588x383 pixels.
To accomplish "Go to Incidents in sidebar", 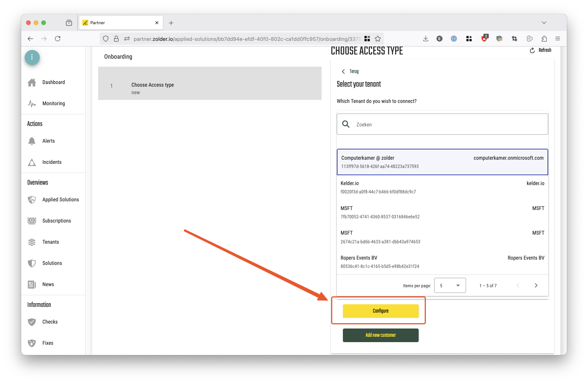I will (x=52, y=162).
